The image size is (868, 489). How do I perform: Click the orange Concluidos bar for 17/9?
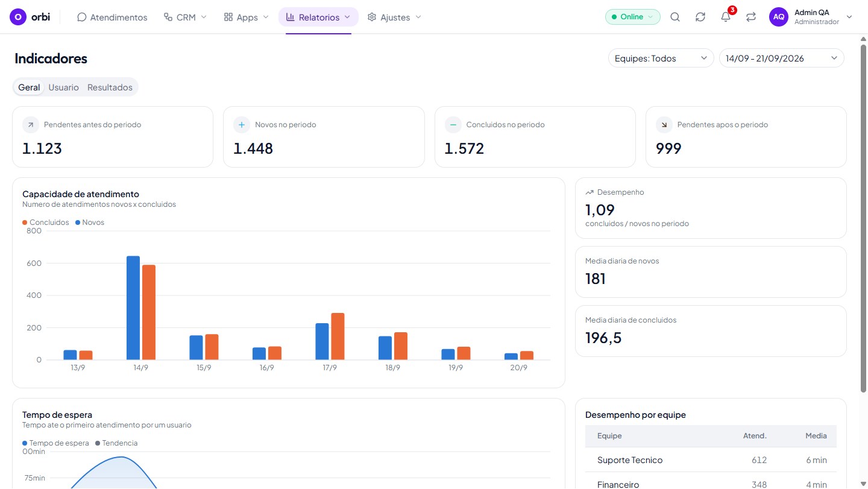(338, 336)
